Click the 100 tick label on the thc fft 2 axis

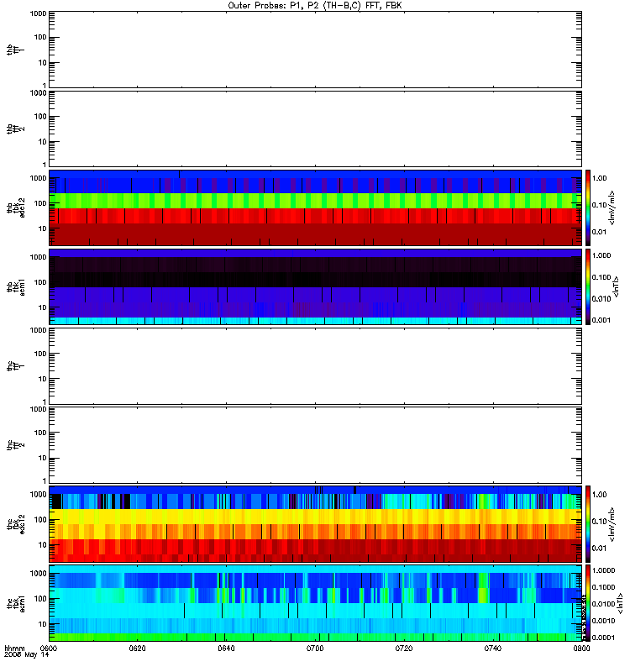click(40, 433)
